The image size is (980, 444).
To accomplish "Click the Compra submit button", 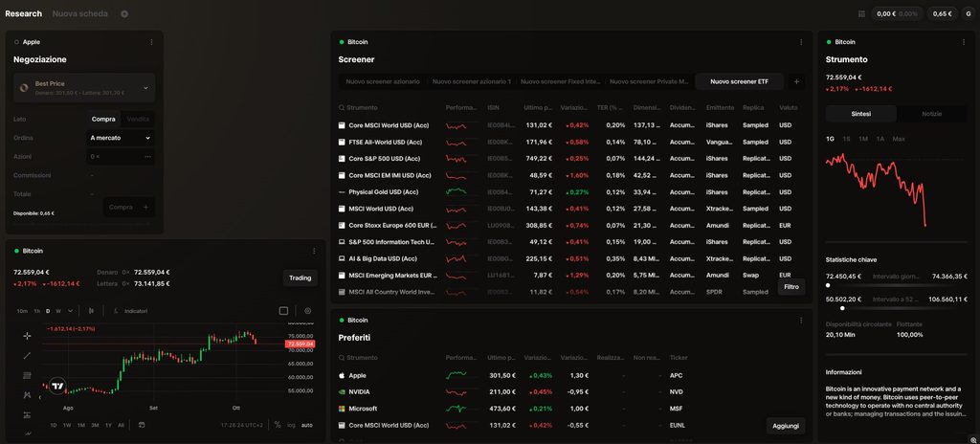I will point(129,207).
